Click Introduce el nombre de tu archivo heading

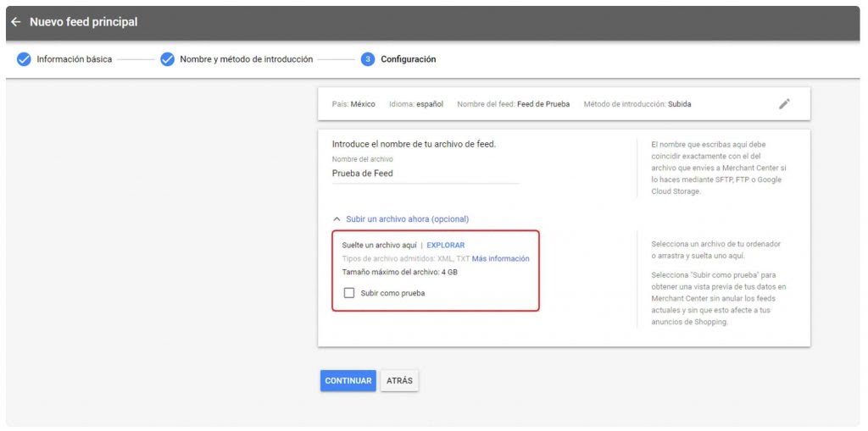(414, 145)
